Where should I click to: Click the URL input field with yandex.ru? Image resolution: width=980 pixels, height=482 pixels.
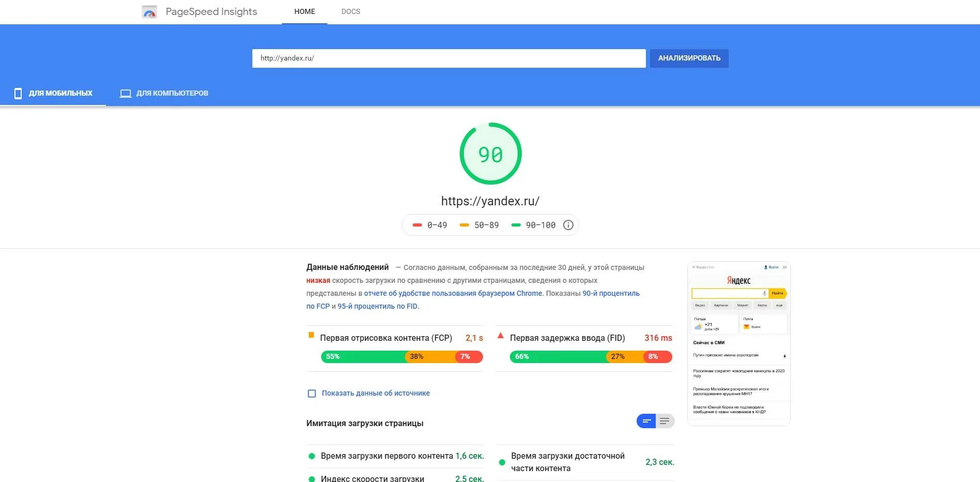(x=449, y=58)
